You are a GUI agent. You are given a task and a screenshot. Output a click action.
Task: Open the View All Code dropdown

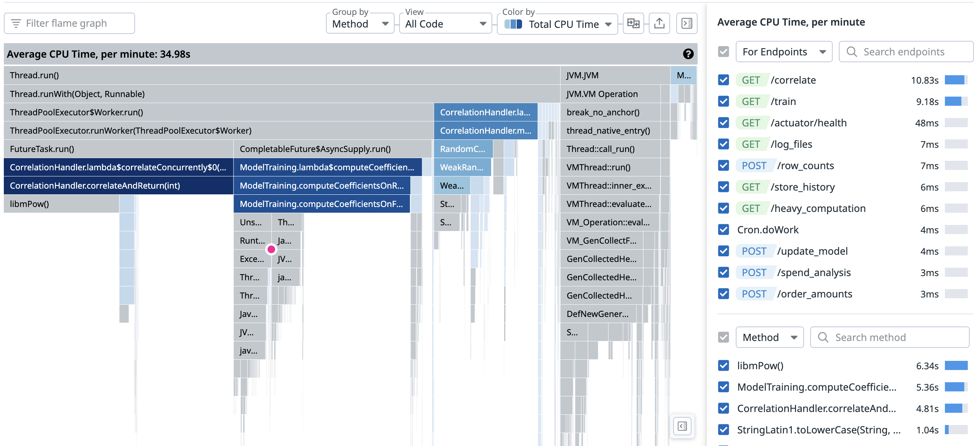pyautogui.click(x=445, y=24)
